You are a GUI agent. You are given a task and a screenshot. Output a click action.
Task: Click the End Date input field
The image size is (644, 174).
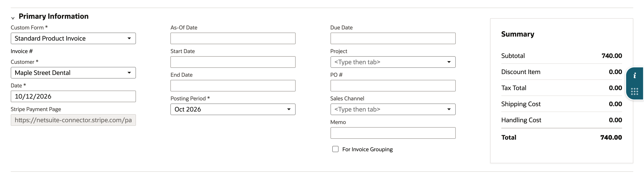pyautogui.click(x=233, y=86)
